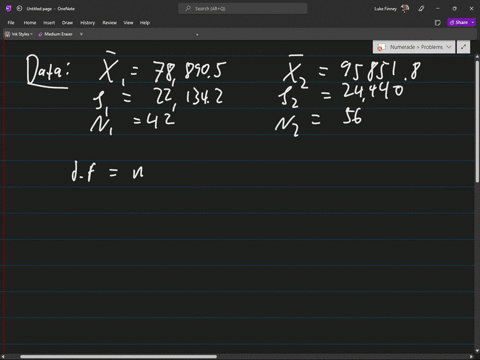480x360 pixels.
Task: Click the handwritten '95851.8' value
Action: click(381, 71)
